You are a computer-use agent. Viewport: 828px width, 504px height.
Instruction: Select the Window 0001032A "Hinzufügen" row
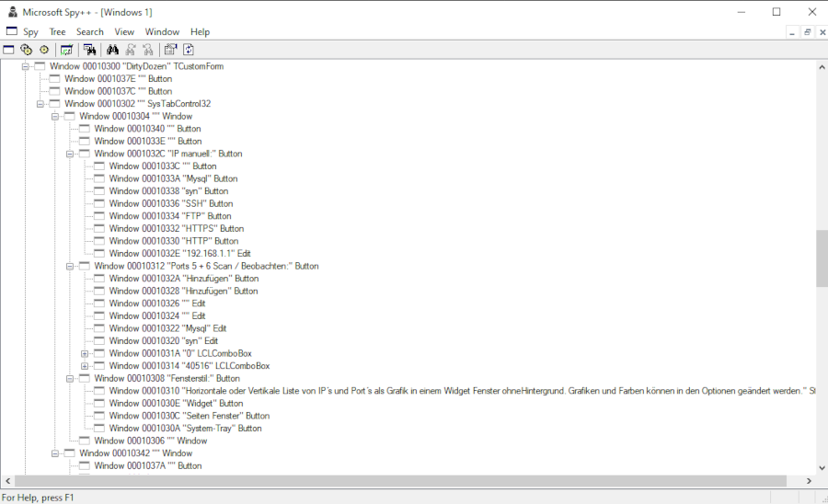point(184,278)
